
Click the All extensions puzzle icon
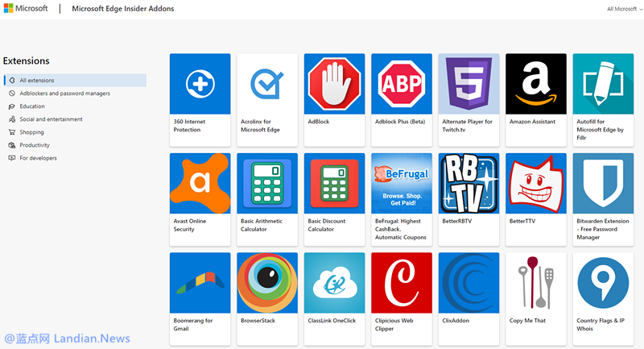12,80
